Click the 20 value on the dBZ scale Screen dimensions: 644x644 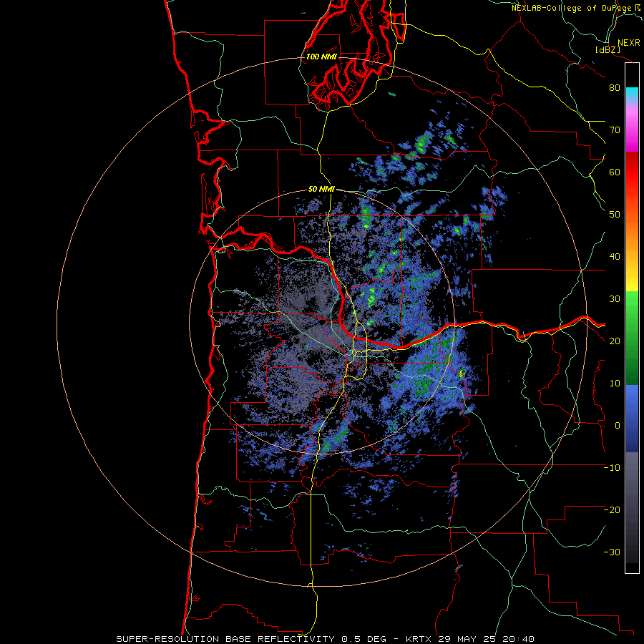pos(615,341)
